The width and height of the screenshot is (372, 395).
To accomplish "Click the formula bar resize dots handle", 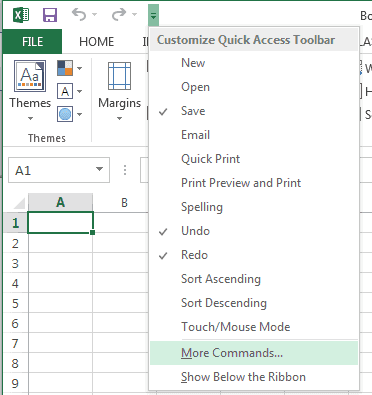I will click(x=125, y=170).
